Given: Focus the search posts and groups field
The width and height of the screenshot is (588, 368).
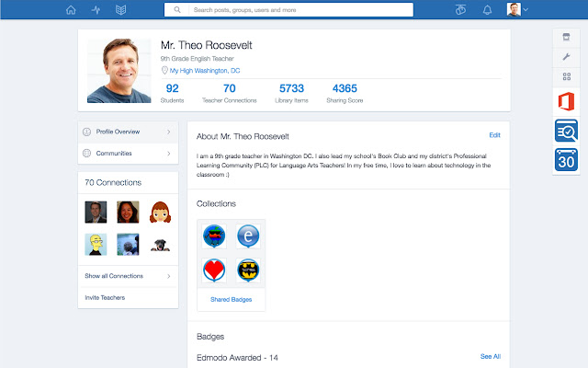Looking at the screenshot, I should pyautogui.click(x=288, y=10).
